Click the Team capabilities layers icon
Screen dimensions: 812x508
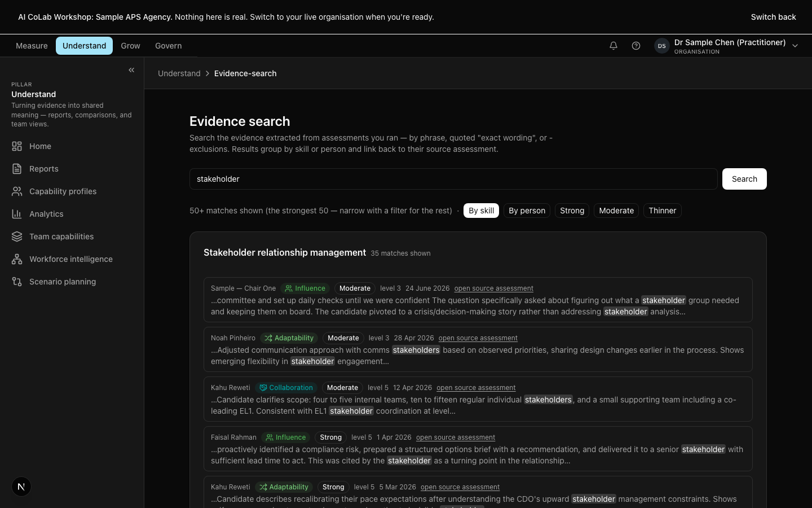click(x=17, y=237)
